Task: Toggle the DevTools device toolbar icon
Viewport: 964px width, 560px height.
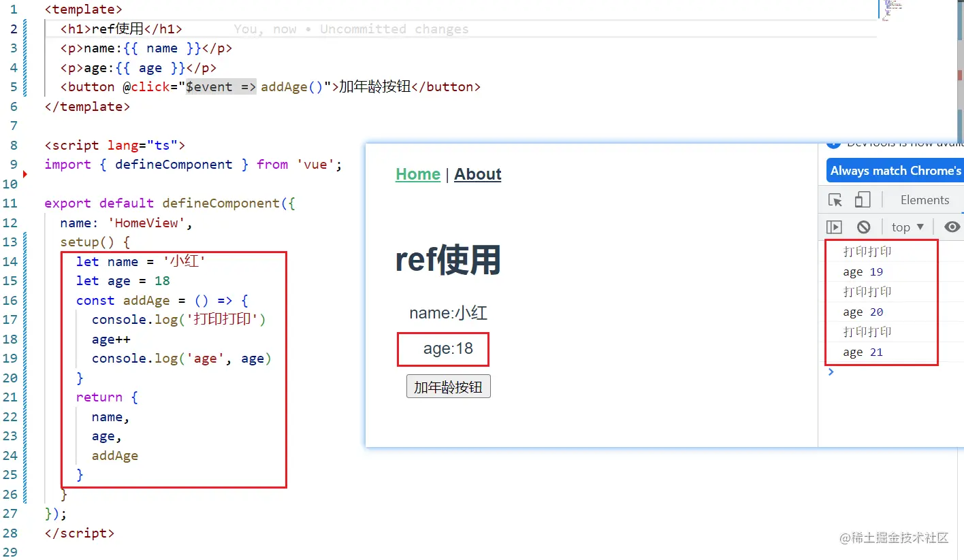Action: 863,200
